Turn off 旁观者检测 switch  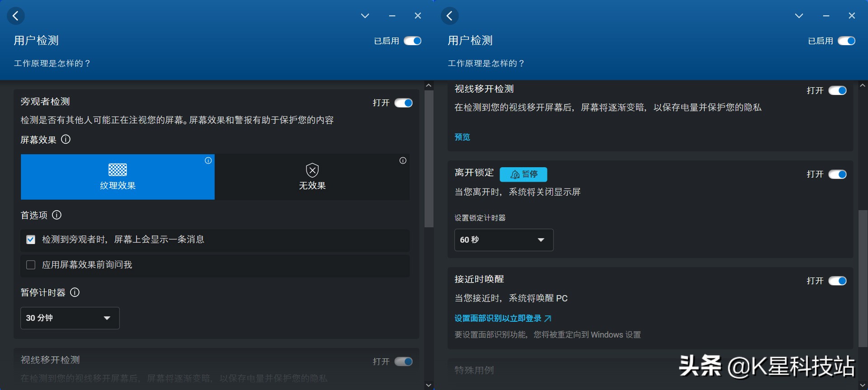[403, 103]
